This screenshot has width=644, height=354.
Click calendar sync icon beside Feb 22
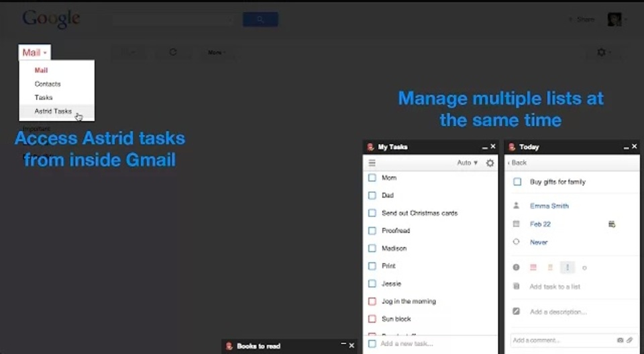pyautogui.click(x=612, y=224)
